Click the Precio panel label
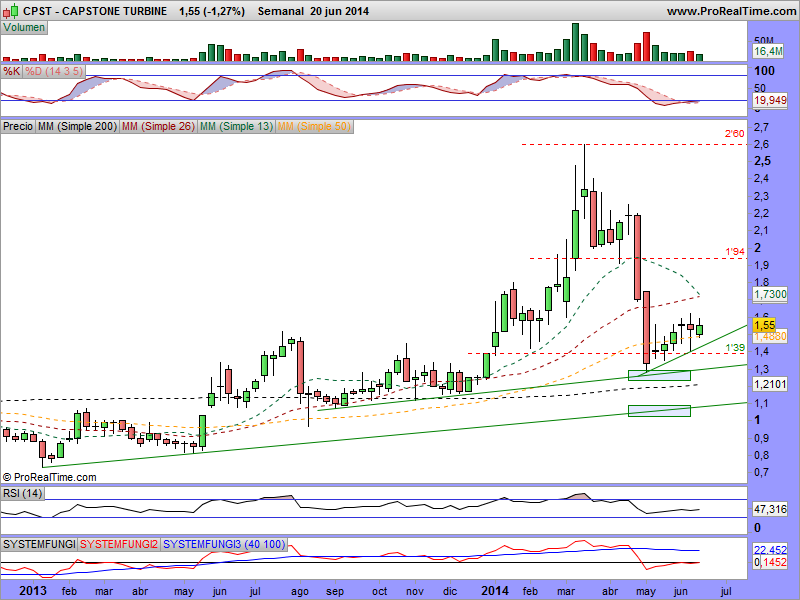This screenshot has height=600, width=800. click(x=18, y=126)
